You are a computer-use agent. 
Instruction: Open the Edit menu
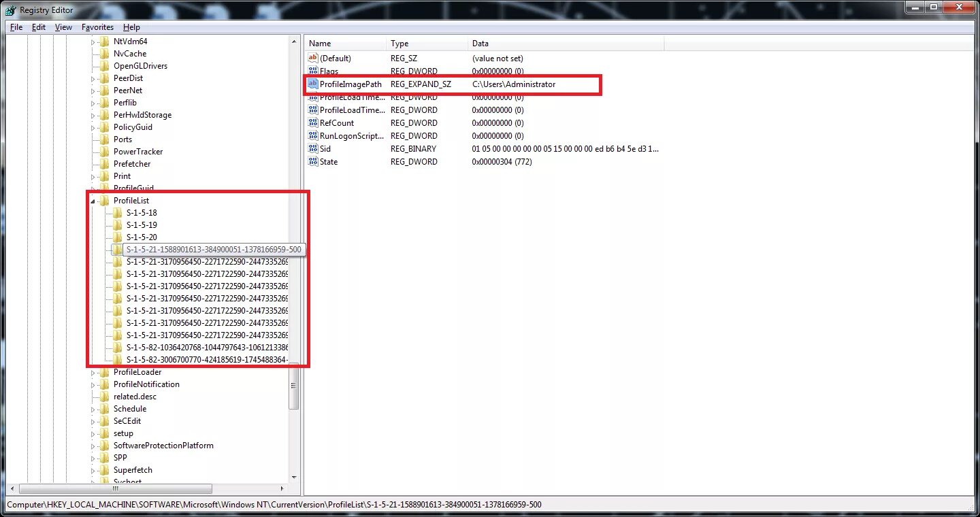39,27
